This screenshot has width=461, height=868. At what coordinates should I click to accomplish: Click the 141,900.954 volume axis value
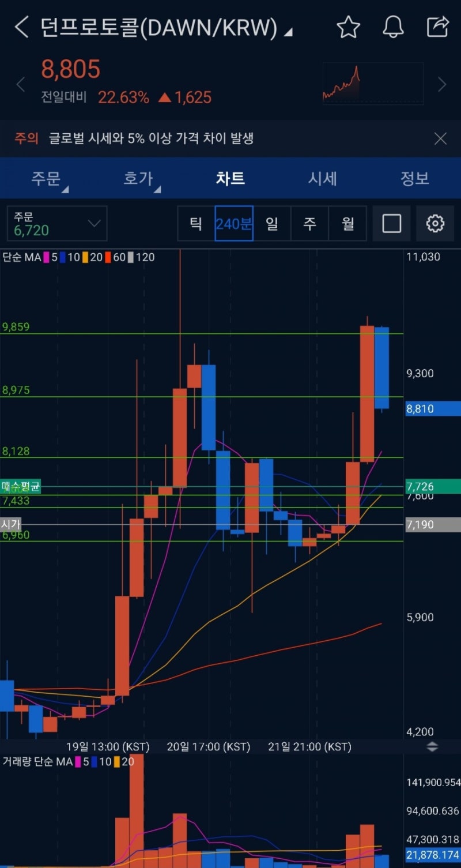(x=433, y=783)
